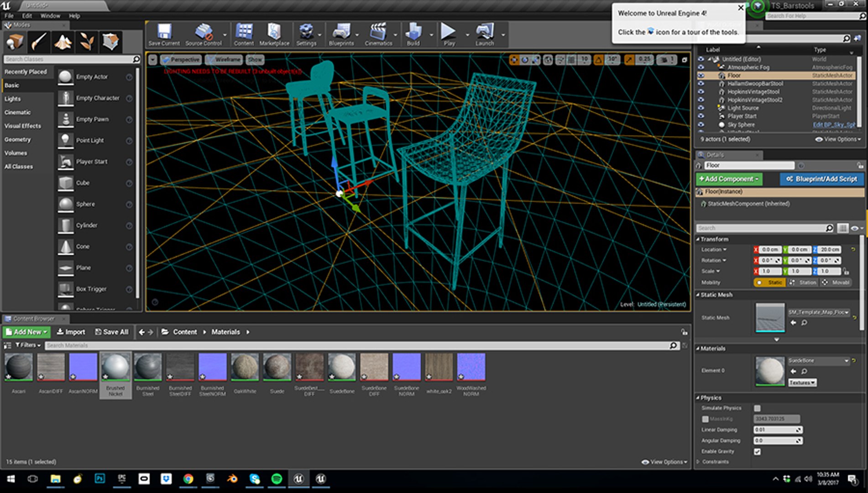Select Place mode icon in Modes panel
Image resolution: width=868 pixels, height=493 pixels.
pyautogui.click(x=15, y=42)
